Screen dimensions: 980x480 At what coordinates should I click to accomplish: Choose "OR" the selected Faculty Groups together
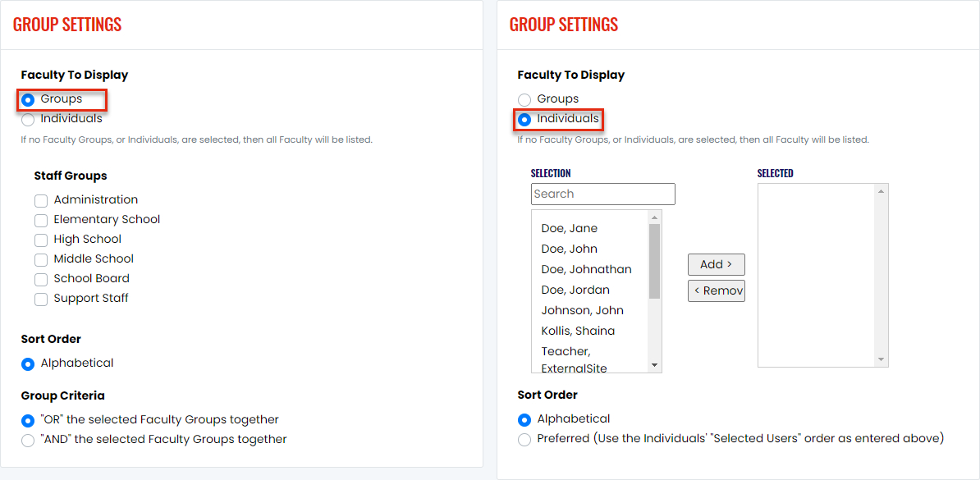click(x=28, y=420)
